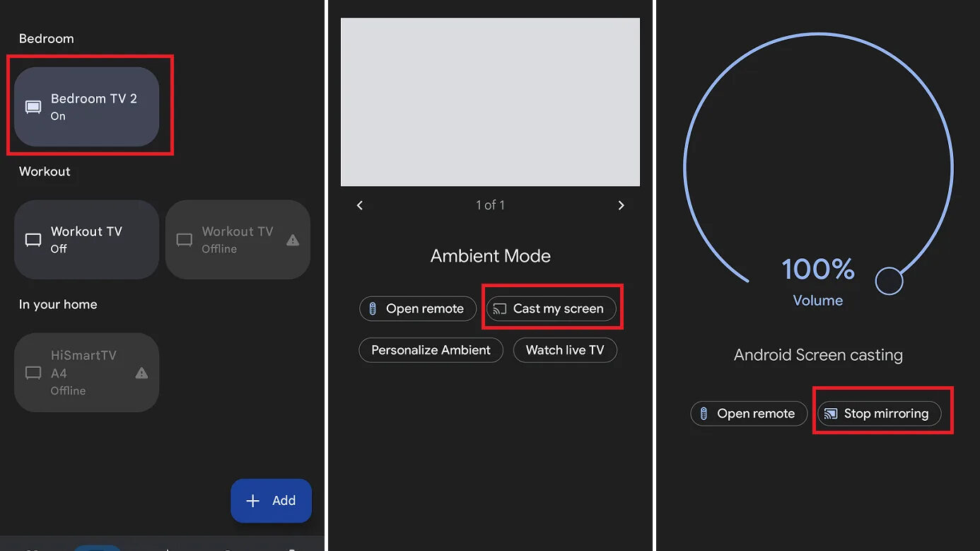Click the cast icon in Cast my screen
The image size is (980, 551).
(x=500, y=308)
